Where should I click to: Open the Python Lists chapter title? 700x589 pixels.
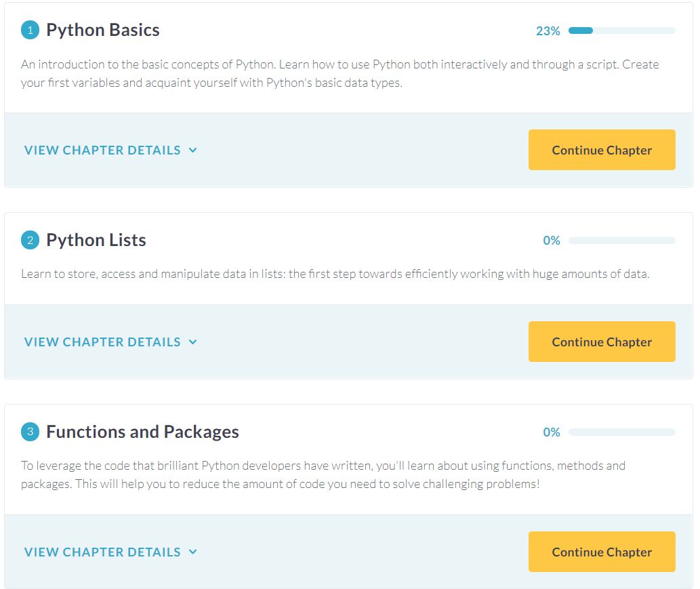point(96,240)
